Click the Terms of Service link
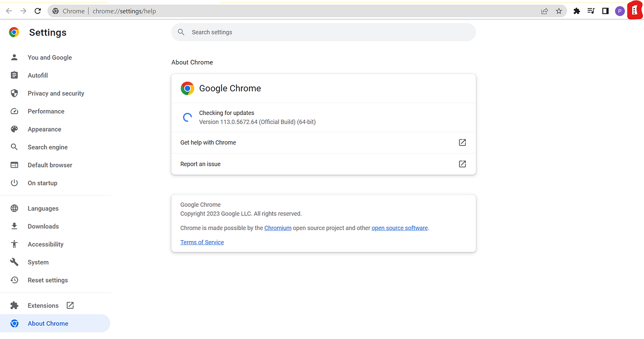 (202, 242)
